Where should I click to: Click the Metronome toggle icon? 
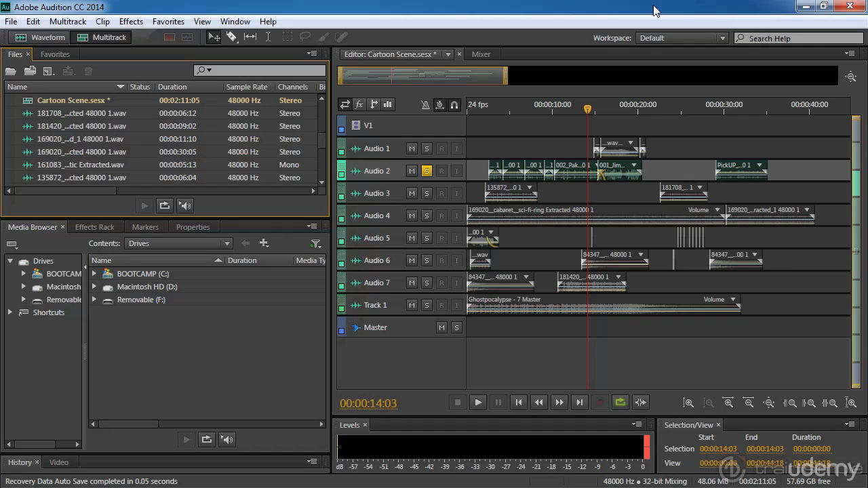coord(425,104)
